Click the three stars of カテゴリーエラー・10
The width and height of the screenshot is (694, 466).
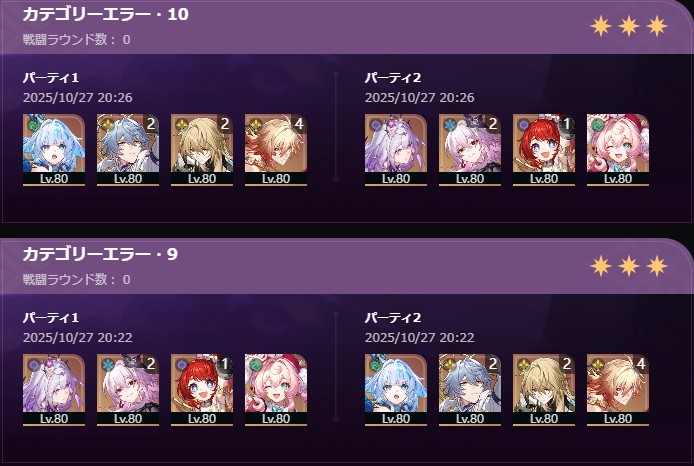[x=628, y=27]
